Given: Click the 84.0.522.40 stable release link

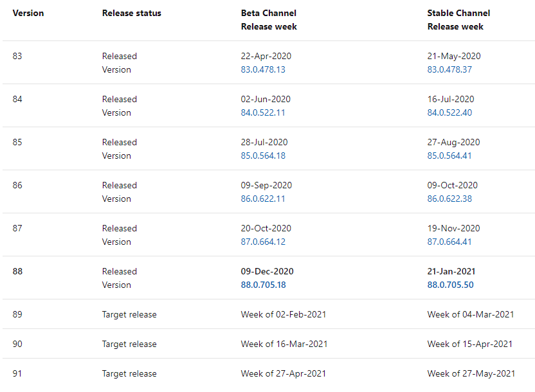Looking at the screenshot, I should coord(449,112).
